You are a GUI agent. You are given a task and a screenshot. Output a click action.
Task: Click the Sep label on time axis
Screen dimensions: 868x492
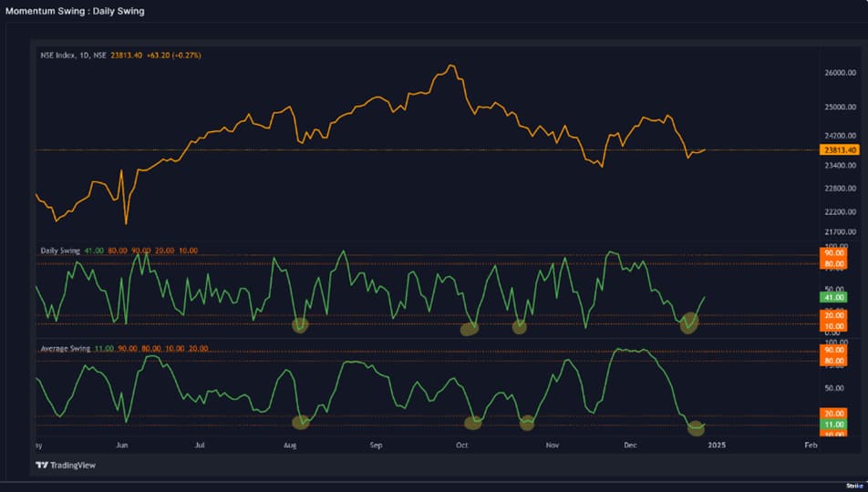(375, 446)
